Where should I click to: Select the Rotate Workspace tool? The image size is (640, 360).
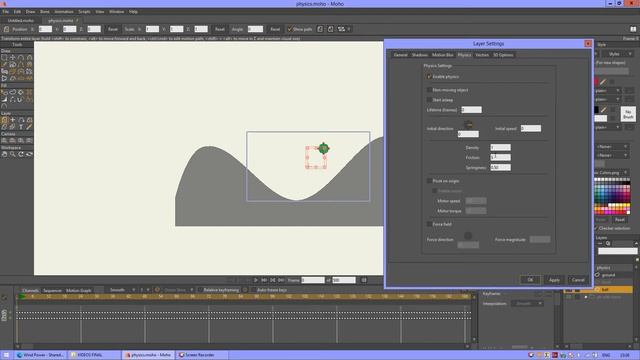(x=21, y=154)
